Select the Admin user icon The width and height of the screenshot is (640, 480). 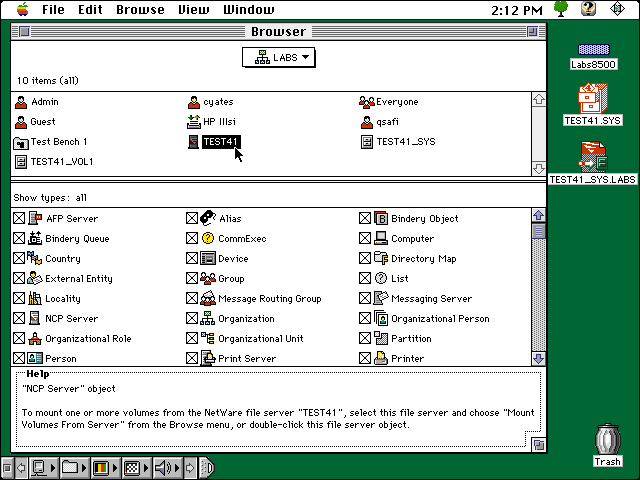21,102
